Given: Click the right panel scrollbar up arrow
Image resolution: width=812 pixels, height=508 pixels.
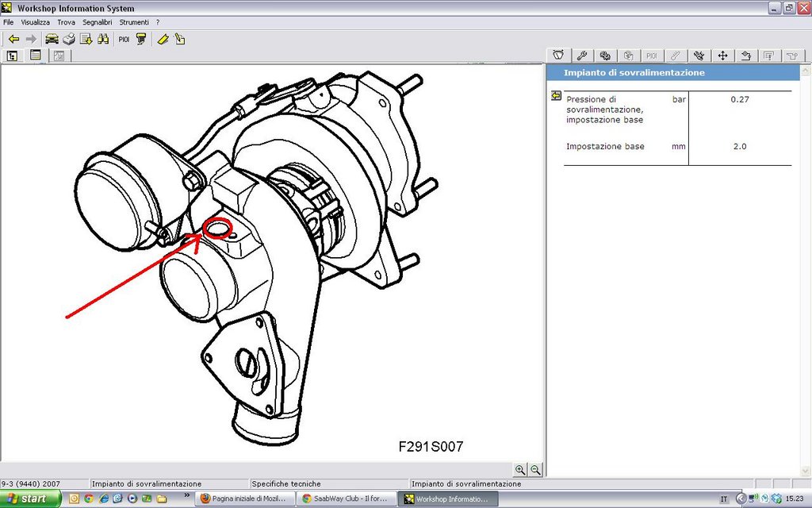Looking at the screenshot, I should tap(806, 70).
